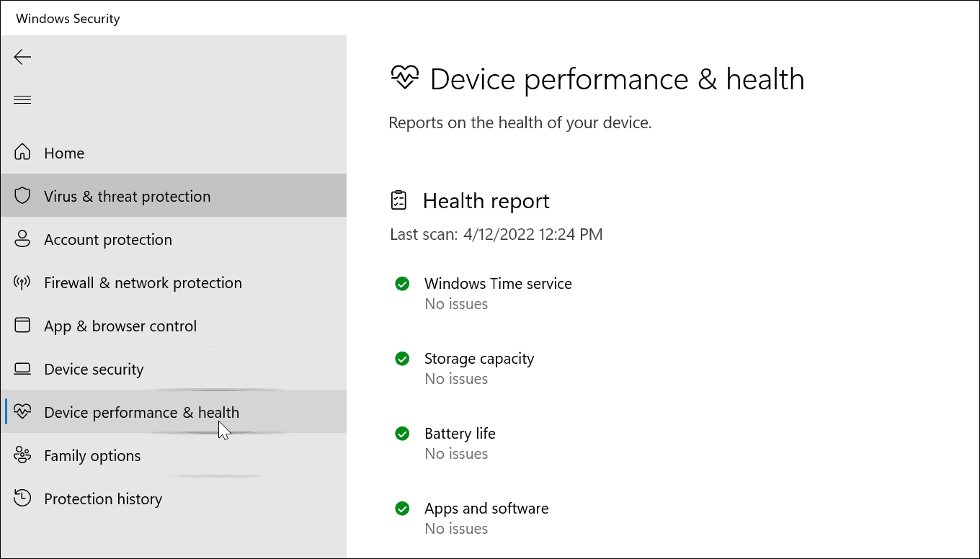Viewport: 980px width, 559px height.
Task: Open Protection history from the sidebar
Action: [x=103, y=498]
